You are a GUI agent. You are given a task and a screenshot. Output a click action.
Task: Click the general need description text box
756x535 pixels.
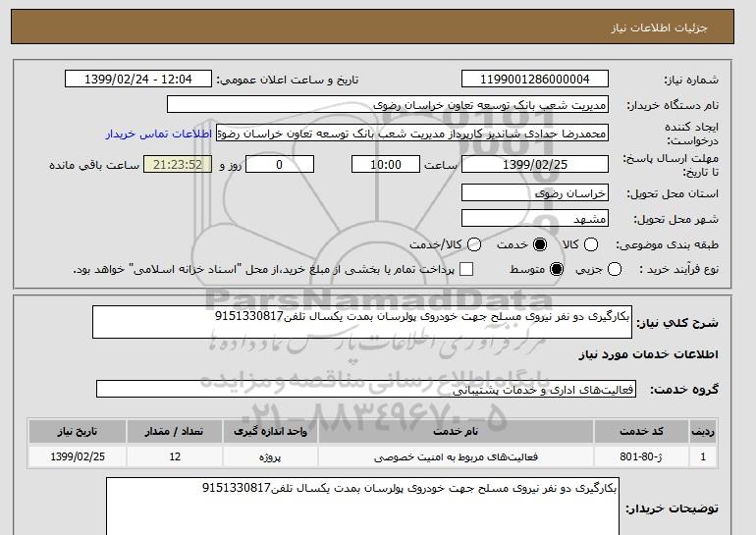pos(362,322)
